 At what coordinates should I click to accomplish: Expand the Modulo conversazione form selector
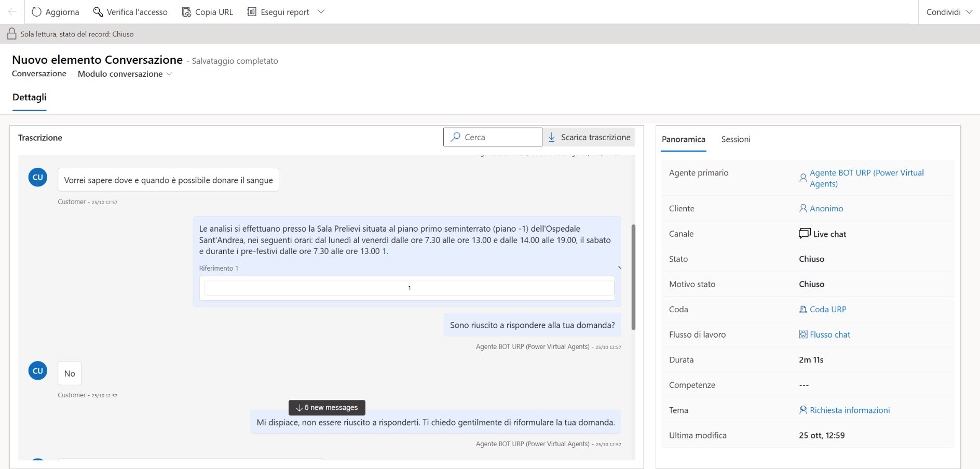pos(169,74)
